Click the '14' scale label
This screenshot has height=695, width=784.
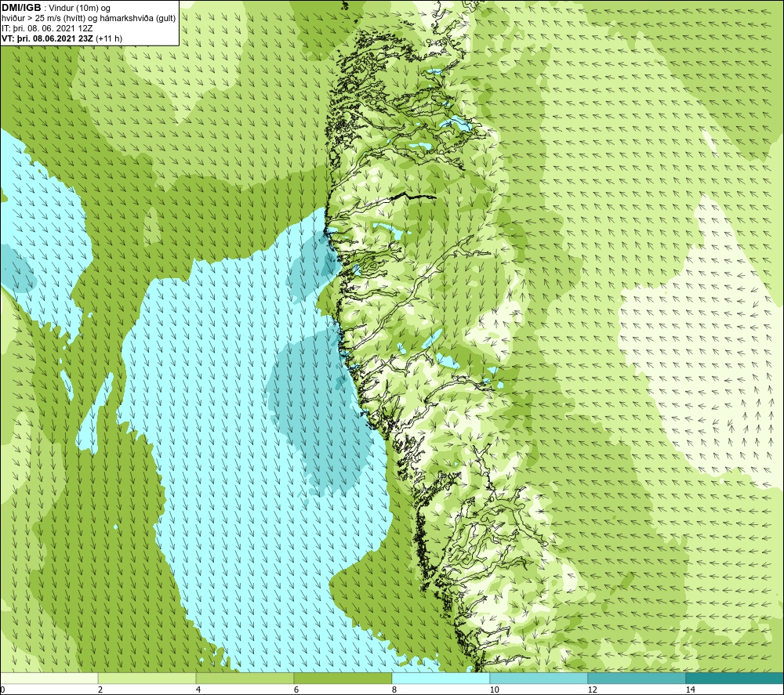pyautogui.click(x=690, y=690)
